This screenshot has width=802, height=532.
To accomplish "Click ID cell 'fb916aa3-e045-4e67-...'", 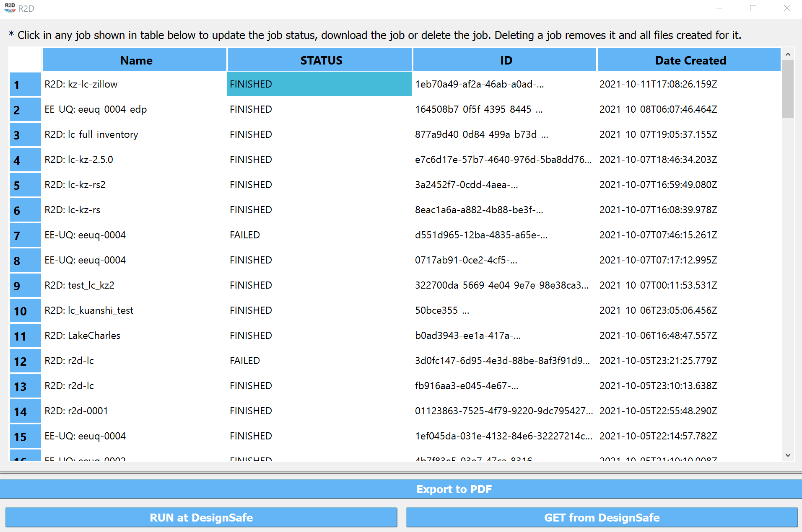I will click(467, 386).
